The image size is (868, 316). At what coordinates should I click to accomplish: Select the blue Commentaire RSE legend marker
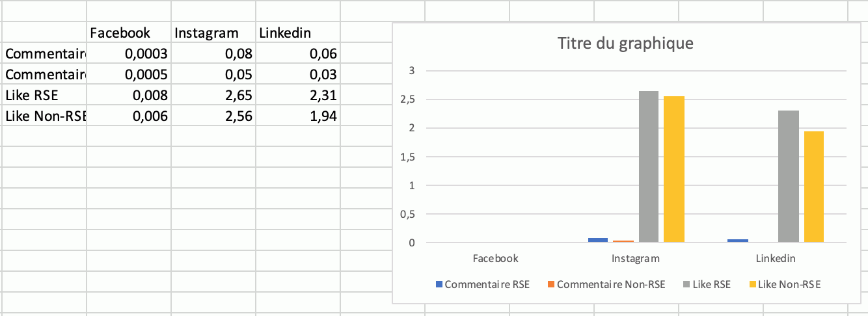(439, 284)
